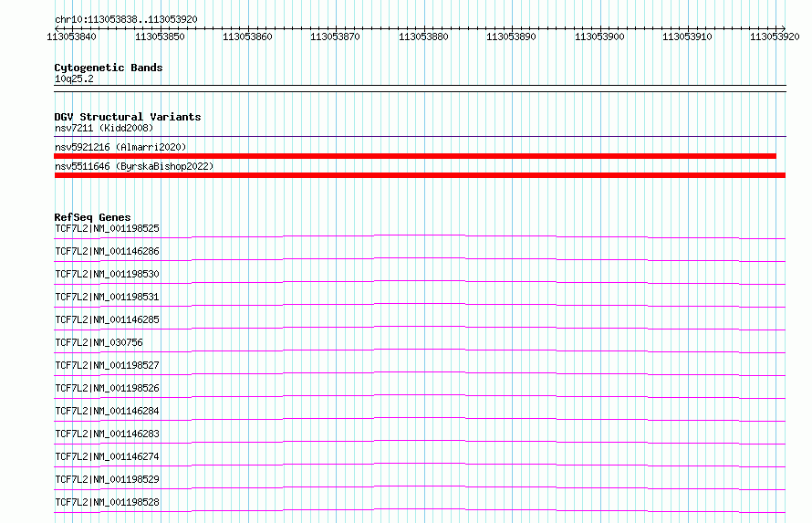Click transcript TCF7L2|NM_001146283
This screenshot has width=812, height=523.
107,434
